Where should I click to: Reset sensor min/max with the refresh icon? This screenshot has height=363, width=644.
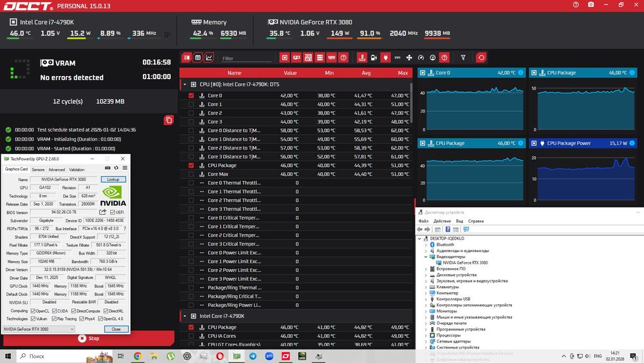[481, 58]
